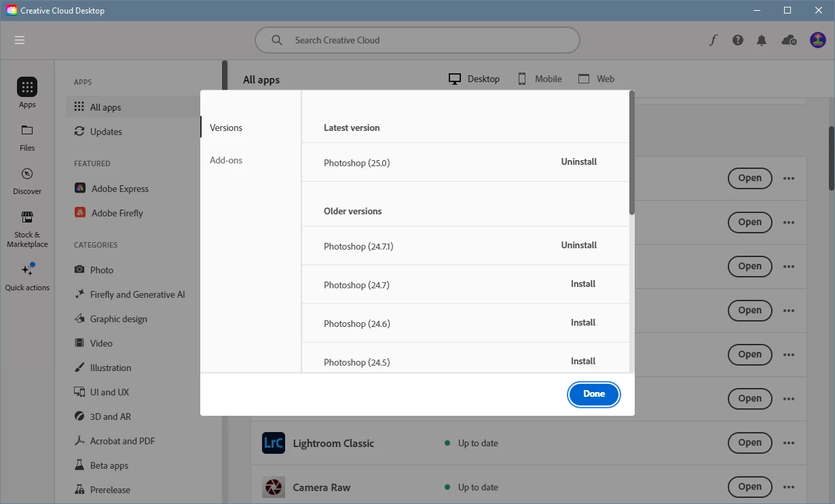This screenshot has width=835, height=504.
Task: Open more options for Camera Raw
Action: coord(788,487)
